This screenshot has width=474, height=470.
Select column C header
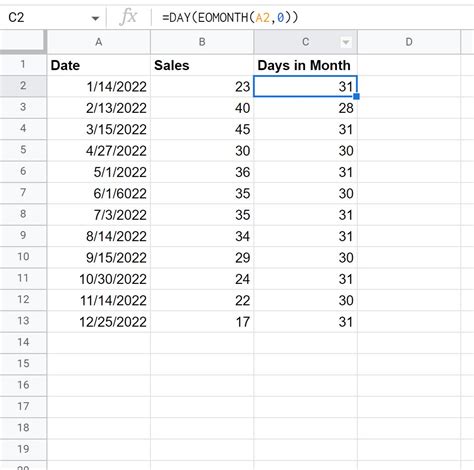click(305, 42)
